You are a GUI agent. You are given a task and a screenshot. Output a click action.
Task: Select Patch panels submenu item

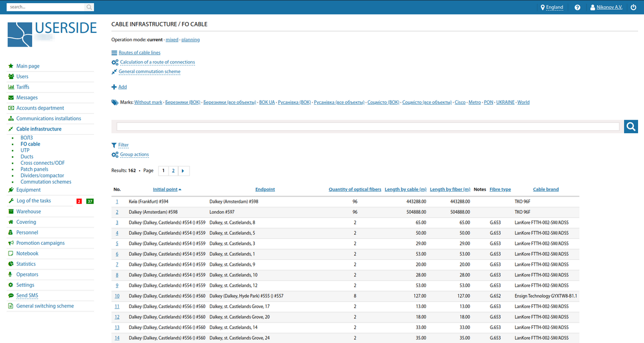pyautogui.click(x=34, y=169)
